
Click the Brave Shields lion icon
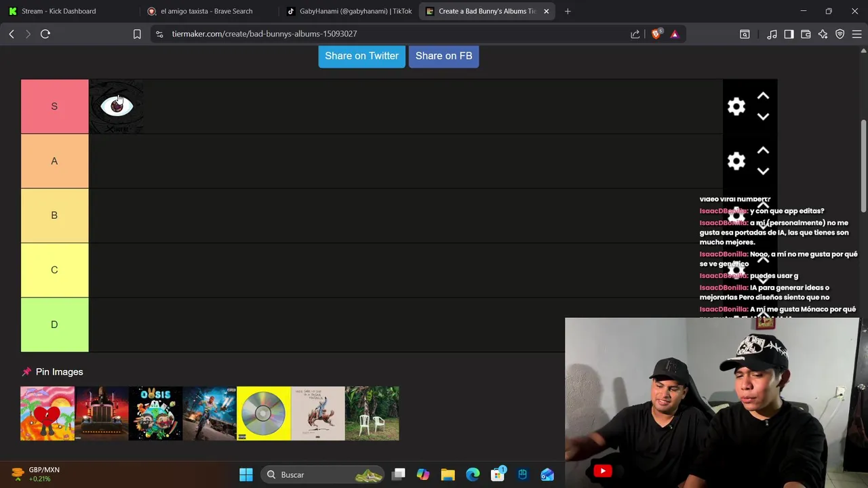click(656, 34)
